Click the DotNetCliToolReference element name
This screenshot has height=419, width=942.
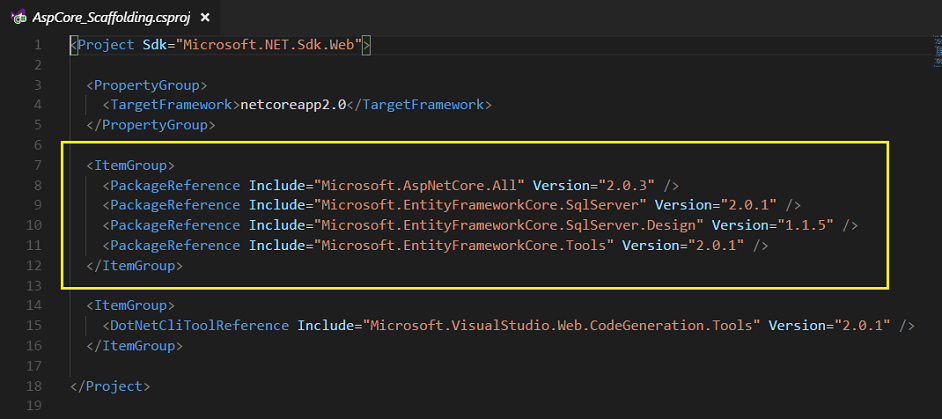199,326
